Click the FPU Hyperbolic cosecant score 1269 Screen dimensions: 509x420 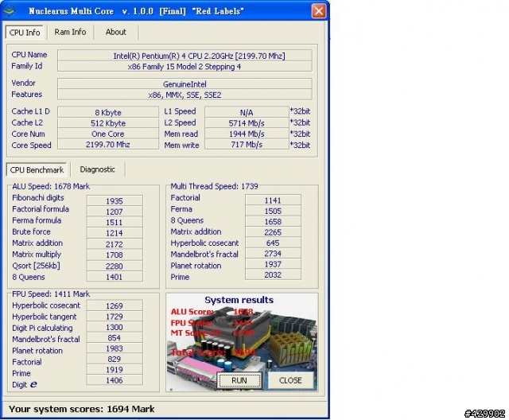(115, 305)
